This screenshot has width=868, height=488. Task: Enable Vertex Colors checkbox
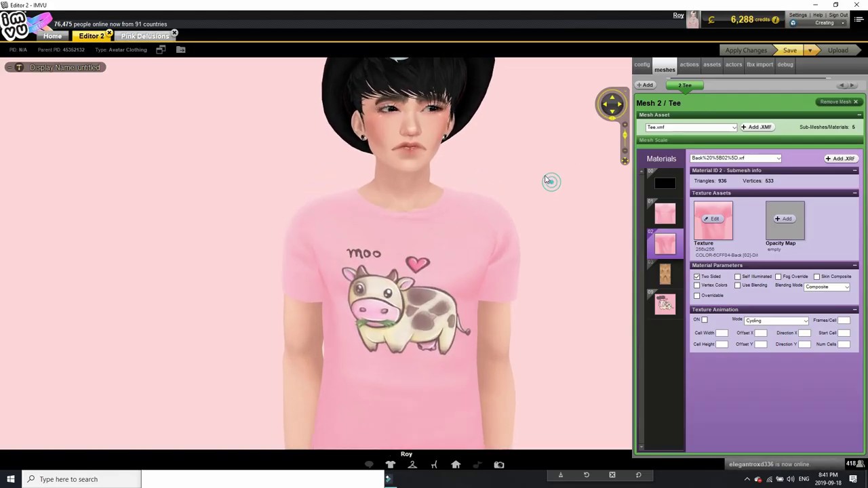pos(696,285)
